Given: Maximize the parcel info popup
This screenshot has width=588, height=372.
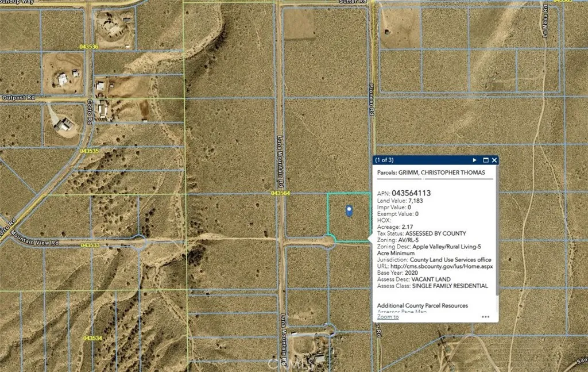Looking at the screenshot, I should click(486, 160).
